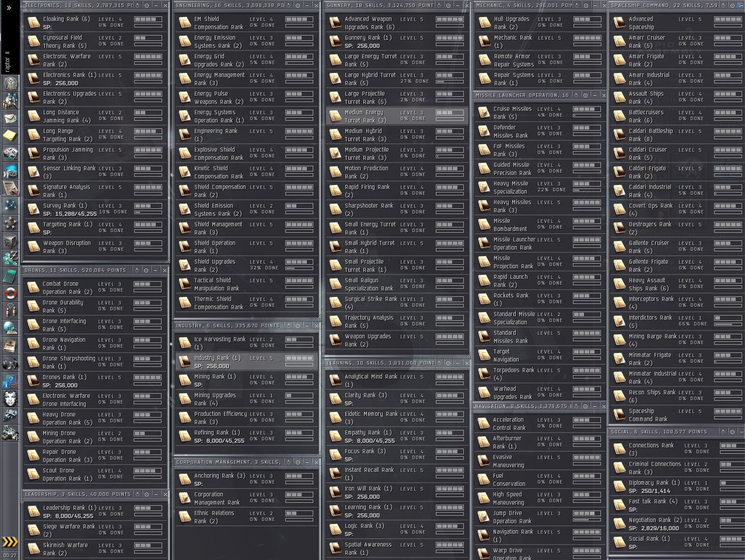Select the Spaceship Command window title bar
The width and height of the screenshot is (745, 560).
click(x=677, y=5)
